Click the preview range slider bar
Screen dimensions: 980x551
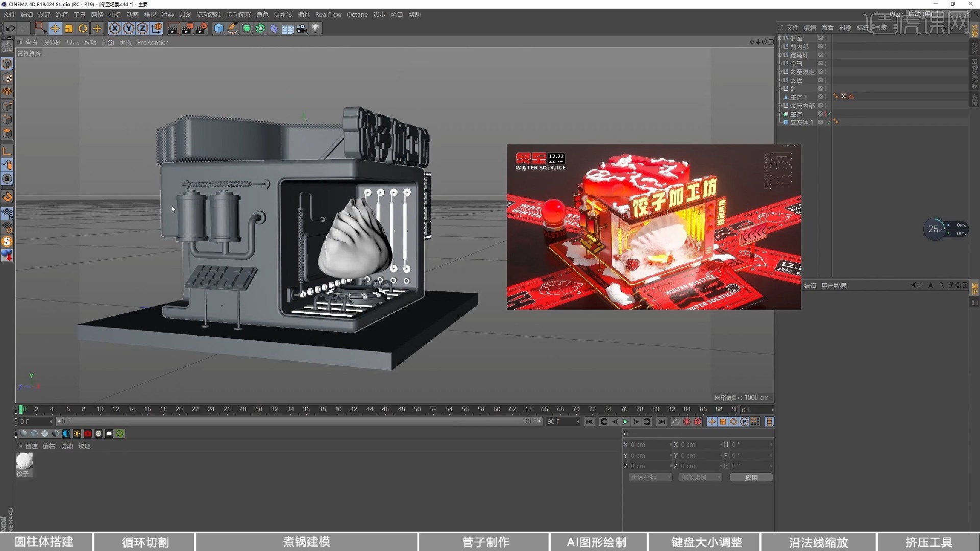(298, 421)
